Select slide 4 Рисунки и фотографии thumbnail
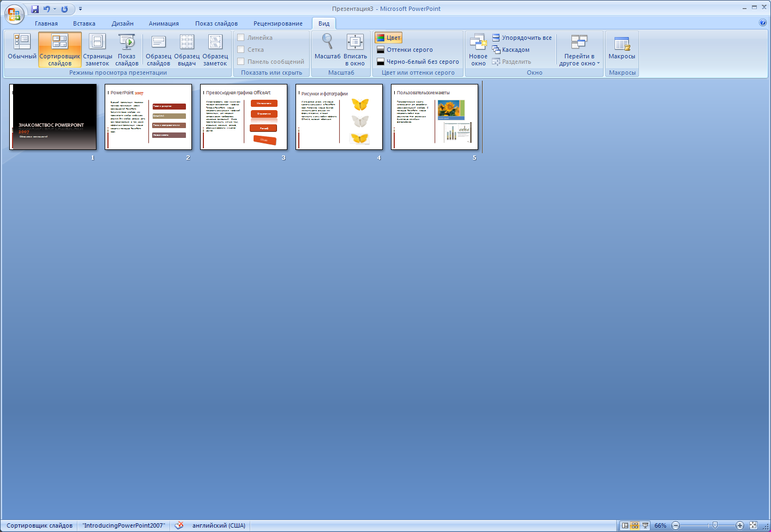Viewport: 771px width, 532px height. pyautogui.click(x=339, y=117)
